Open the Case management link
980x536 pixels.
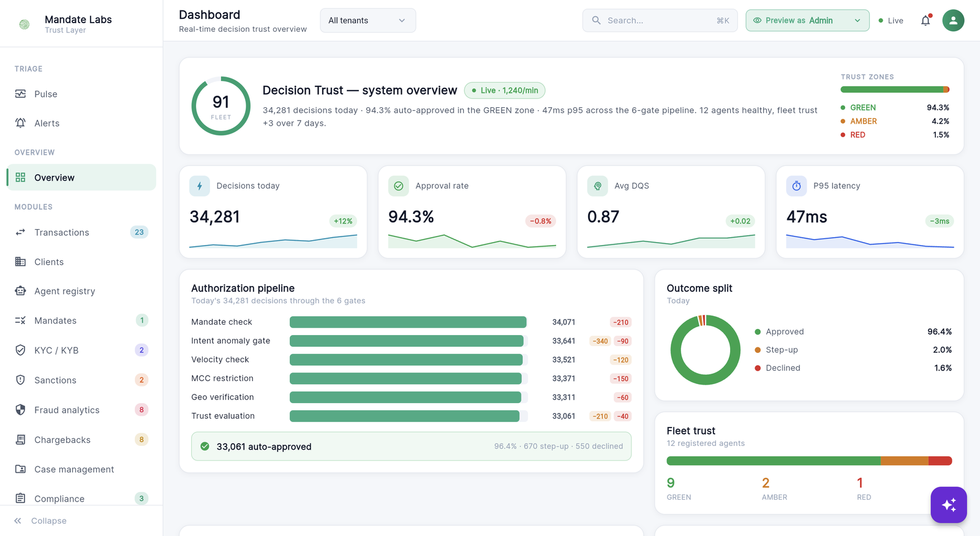pyautogui.click(x=81, y=469)
